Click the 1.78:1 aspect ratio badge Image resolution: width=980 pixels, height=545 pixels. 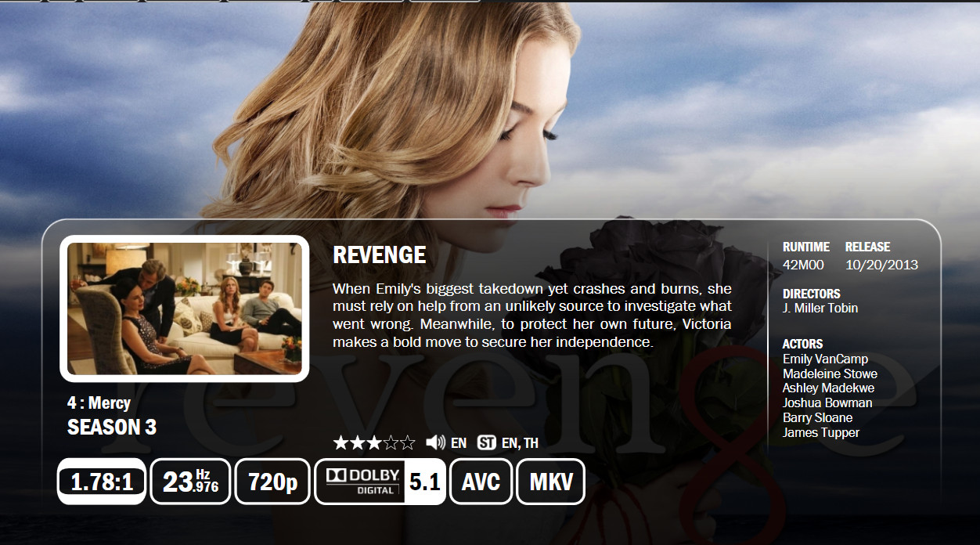pos(102,482)
